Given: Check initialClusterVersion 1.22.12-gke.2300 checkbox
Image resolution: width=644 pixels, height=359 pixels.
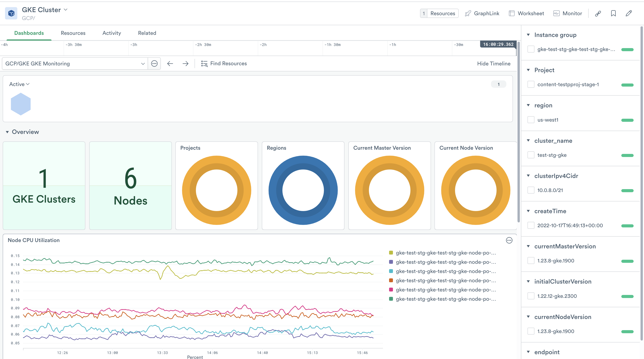Looking at the screenshot, I should (531, 296).
